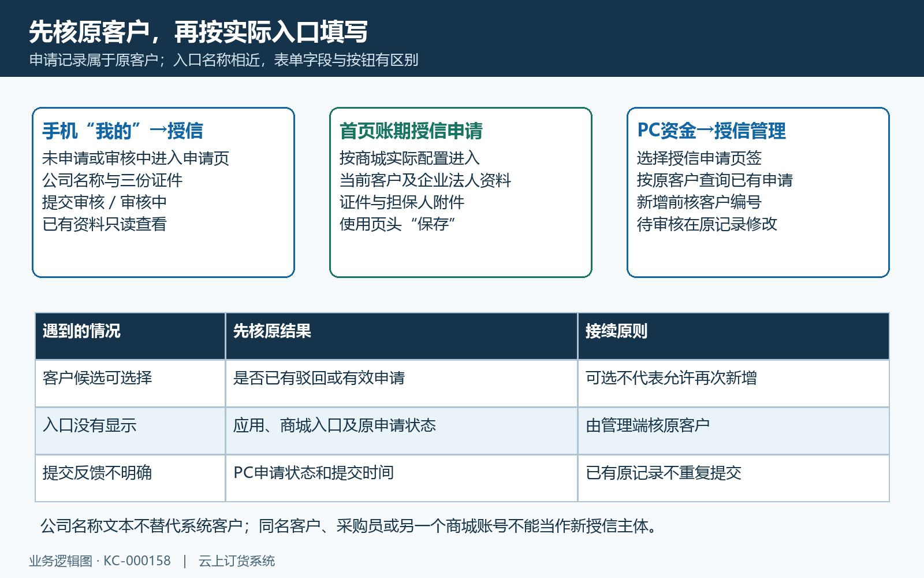This screenshot has width=924, height=578.
Task: Click the line 选择授信申请页签
Action: [699, 158]
